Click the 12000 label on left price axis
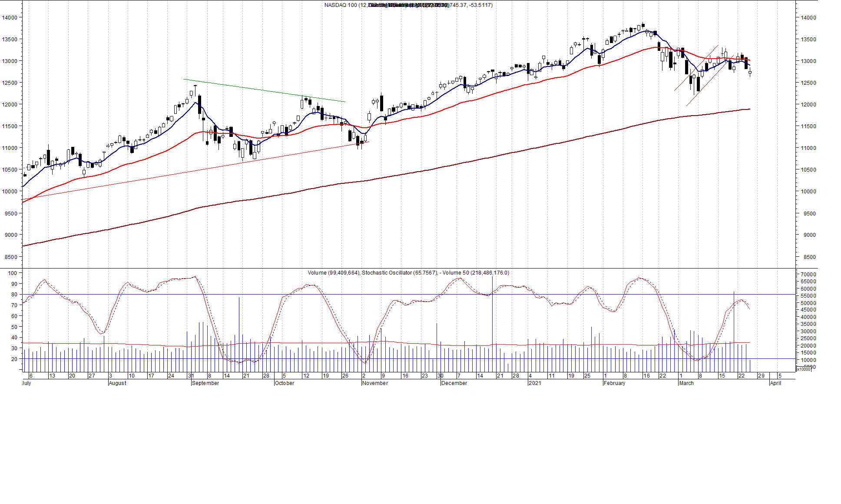Image resolution: width=841 pixels, height=504 pixels. tap(10, 105)
